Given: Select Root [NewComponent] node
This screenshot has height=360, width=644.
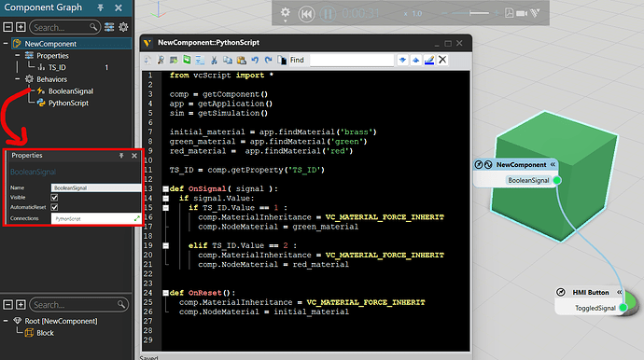Looking at the screenshot, I should tap(61, 321).
